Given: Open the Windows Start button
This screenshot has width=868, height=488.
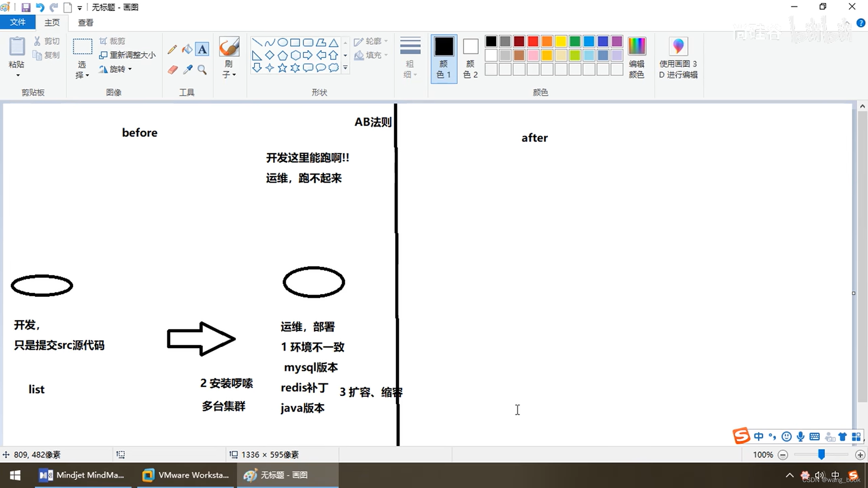Looking at the screenshot, I should tap(15, 475).
